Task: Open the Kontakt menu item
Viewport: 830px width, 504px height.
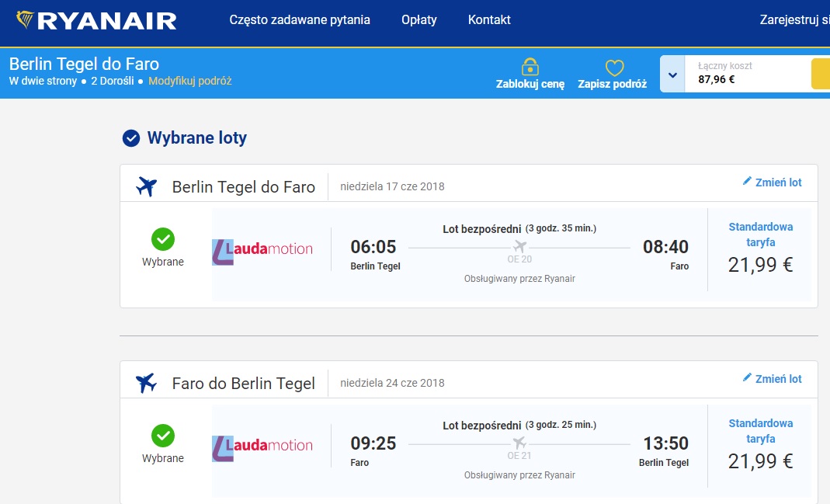Action: point(489,19)
